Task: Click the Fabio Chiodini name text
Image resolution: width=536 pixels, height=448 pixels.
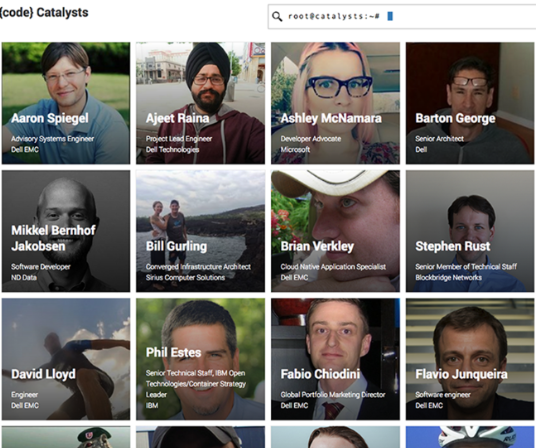Action: (x=320, y=374)
